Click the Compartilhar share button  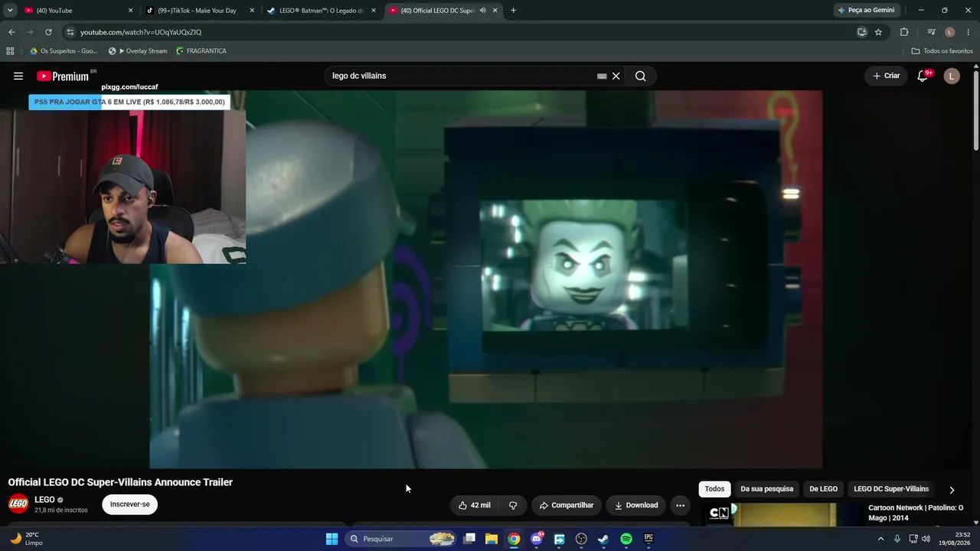[567, 505]
